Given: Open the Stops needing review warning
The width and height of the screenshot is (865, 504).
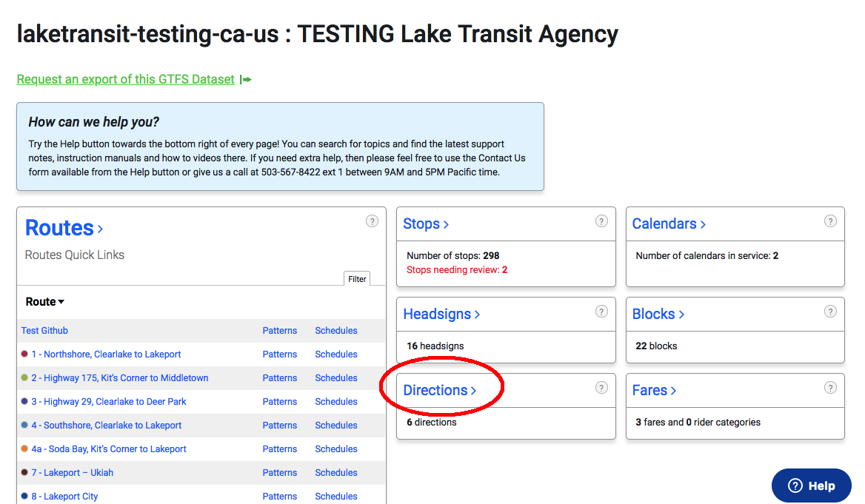Looking at the screenshot, I should [x=457, y=269].
